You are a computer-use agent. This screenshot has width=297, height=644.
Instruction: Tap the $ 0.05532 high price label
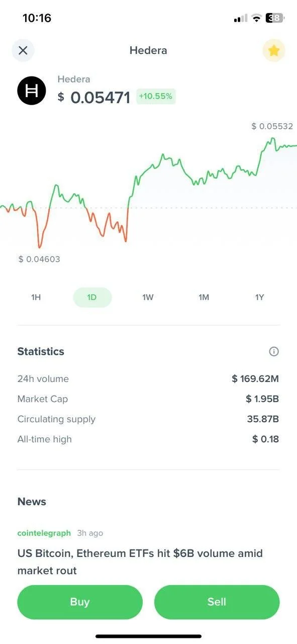(272, 126)
